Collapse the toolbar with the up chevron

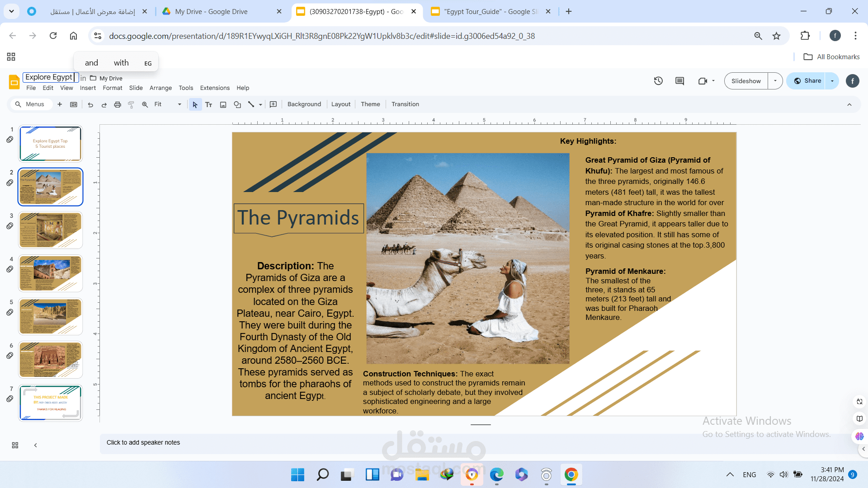(849, 104)
